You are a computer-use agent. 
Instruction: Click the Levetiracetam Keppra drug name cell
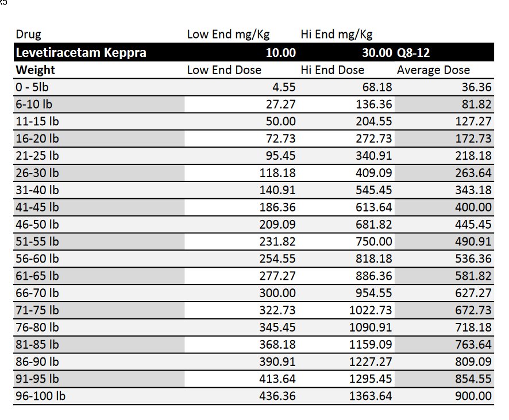click(81, 53)
